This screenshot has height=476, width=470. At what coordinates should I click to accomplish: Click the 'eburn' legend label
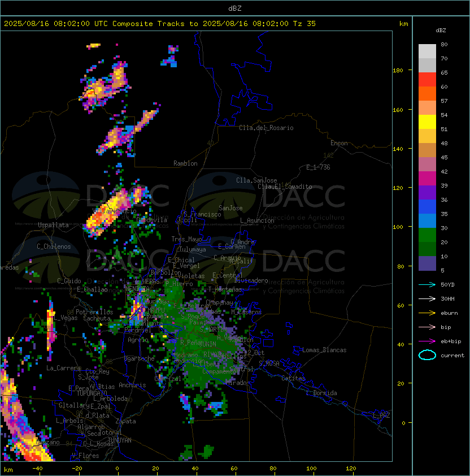pos(449,313)
